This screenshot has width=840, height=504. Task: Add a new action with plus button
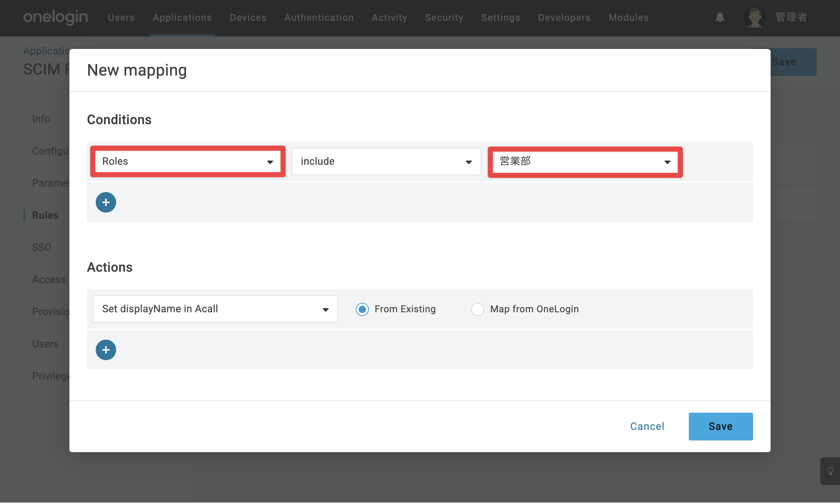[106, 350]
